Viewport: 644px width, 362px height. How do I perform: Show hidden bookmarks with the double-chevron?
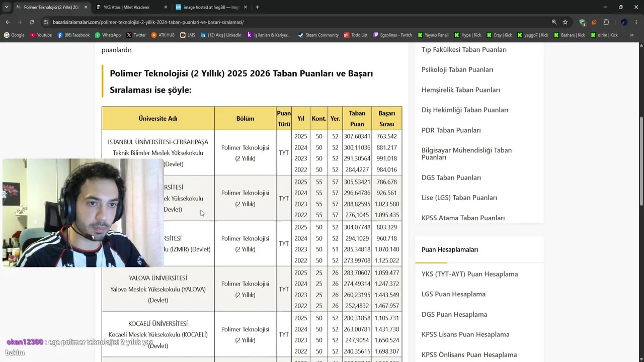pyautogui.click(x=631, y=35)
